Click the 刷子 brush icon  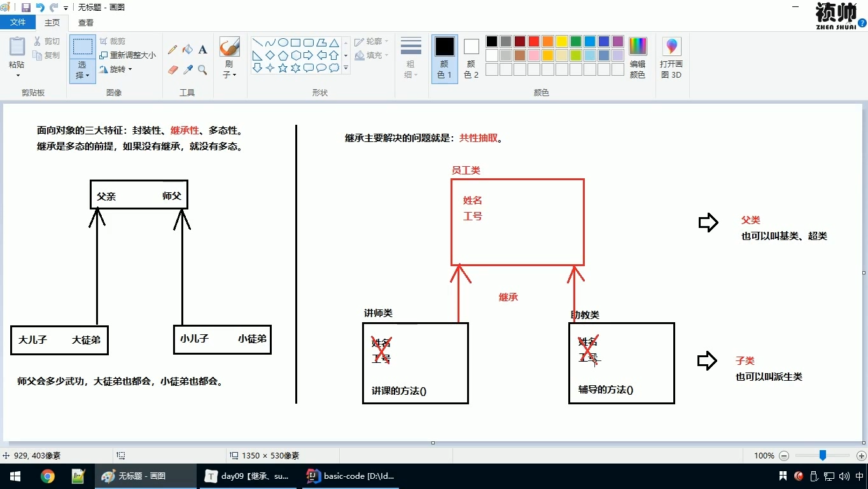(x=229, y=47)
